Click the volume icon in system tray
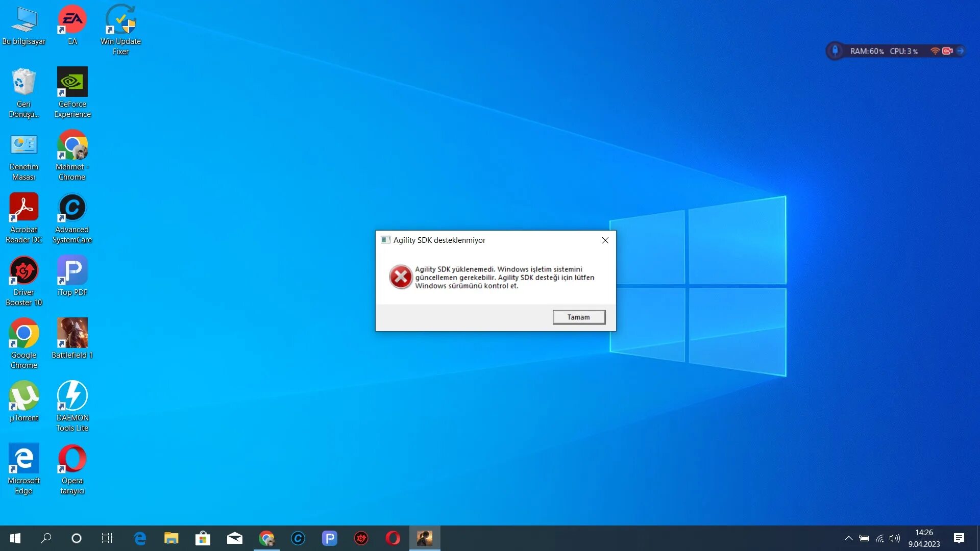The image size is (980, 551). (894, 538)
